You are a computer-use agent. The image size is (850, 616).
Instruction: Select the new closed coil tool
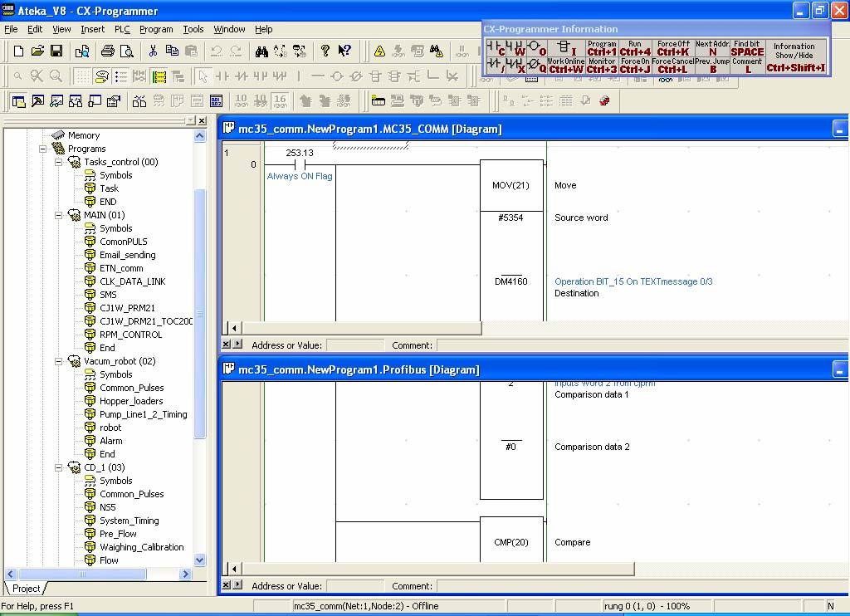(356, 76)
